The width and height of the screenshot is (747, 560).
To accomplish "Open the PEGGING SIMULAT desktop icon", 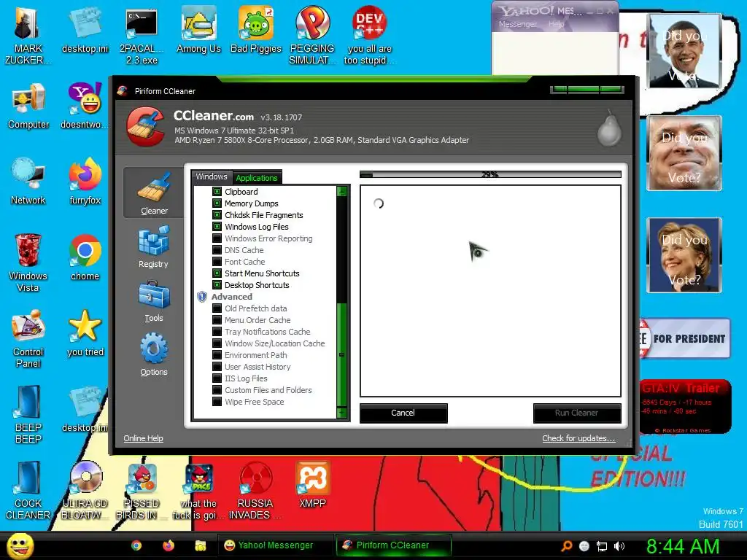I will (312, 36).
